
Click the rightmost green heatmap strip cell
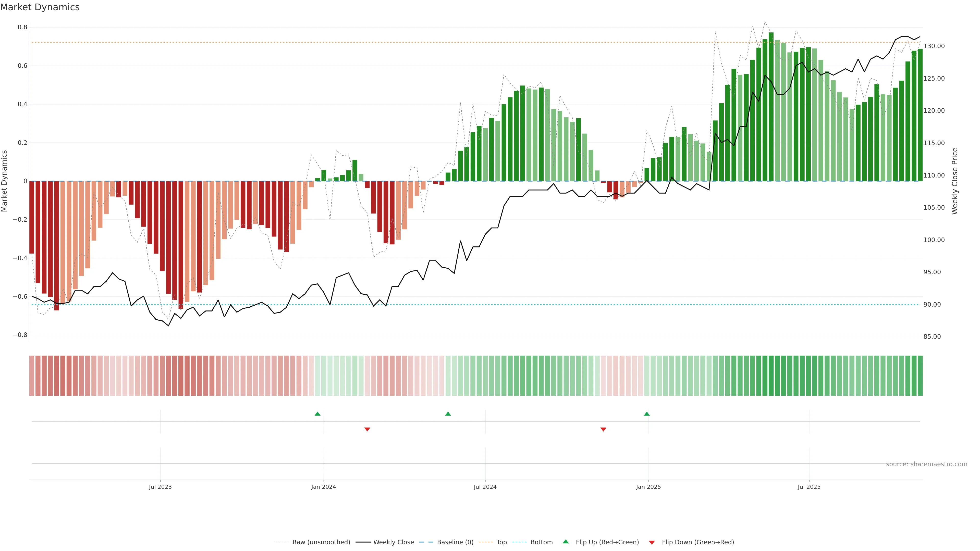920,376
